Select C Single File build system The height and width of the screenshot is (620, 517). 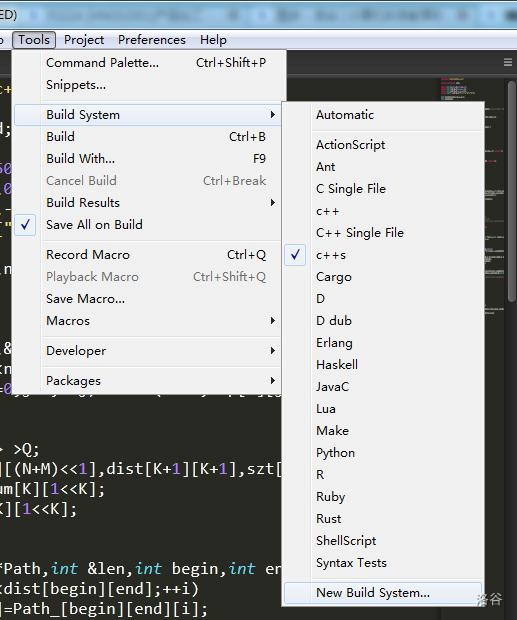pyautogui.click(x=383, y=189)
